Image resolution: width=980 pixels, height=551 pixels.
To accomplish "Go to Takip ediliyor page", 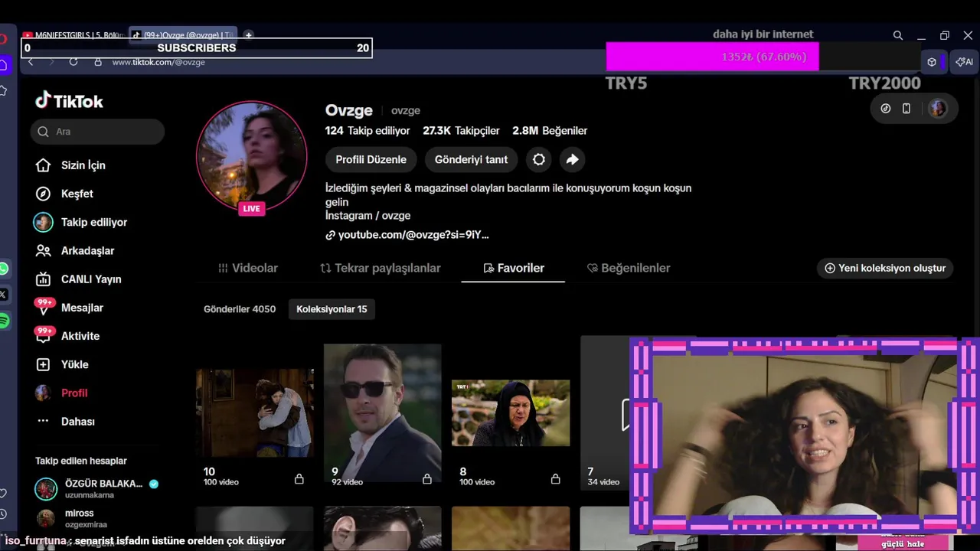I will pos(93,222).
